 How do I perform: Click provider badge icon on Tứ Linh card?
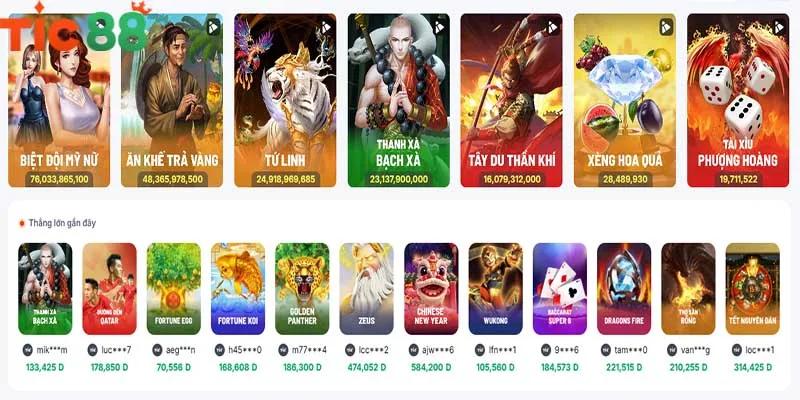tap(326, 27)
